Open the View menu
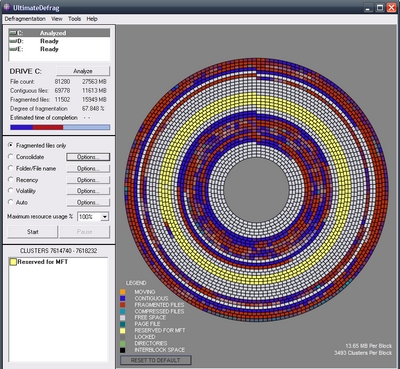The width and height of the screenshot is (400, 369). [x=57, y=19]
